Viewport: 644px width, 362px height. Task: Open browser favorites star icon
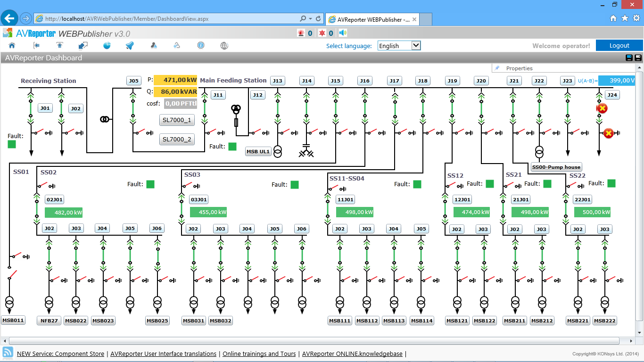[x=625, y=18]
